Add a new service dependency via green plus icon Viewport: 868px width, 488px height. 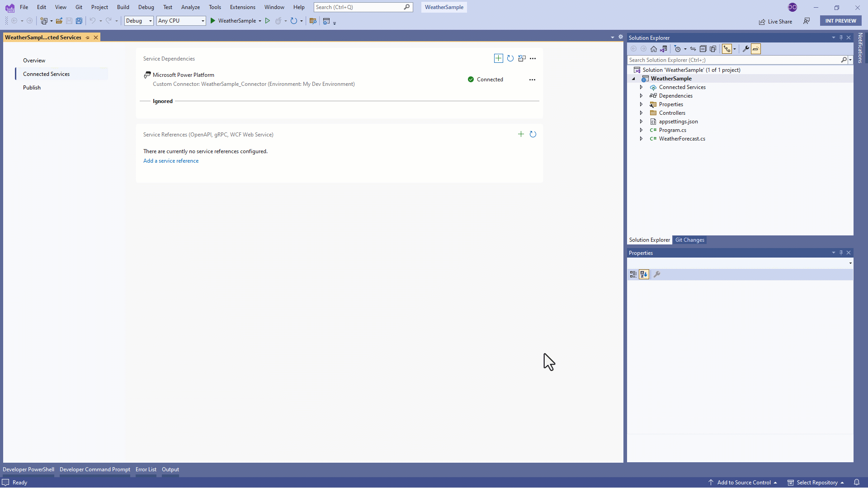click(499, 58)
